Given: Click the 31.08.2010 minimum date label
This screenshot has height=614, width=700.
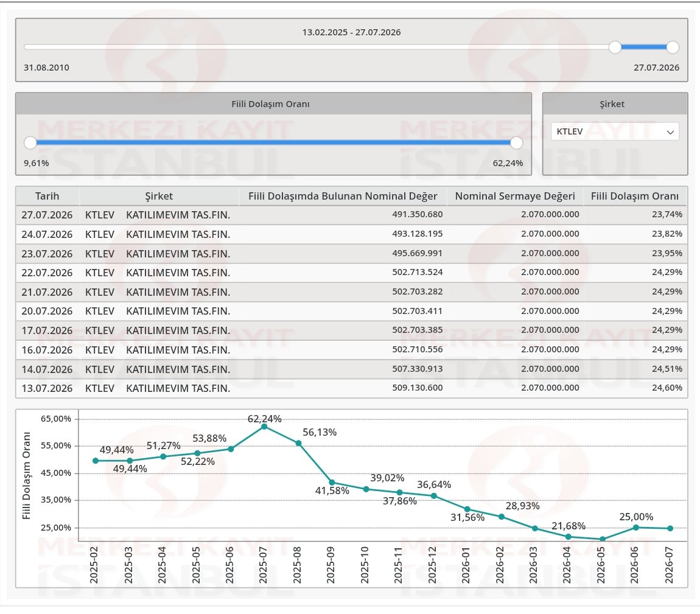Looking at the screenshot, I should [x=46, y=68].
